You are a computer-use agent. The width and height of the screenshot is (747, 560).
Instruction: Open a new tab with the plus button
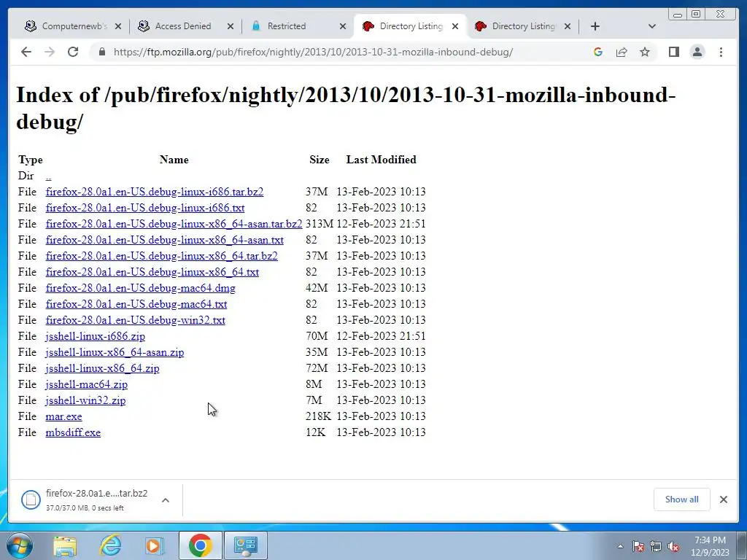(x=595, y=26)
